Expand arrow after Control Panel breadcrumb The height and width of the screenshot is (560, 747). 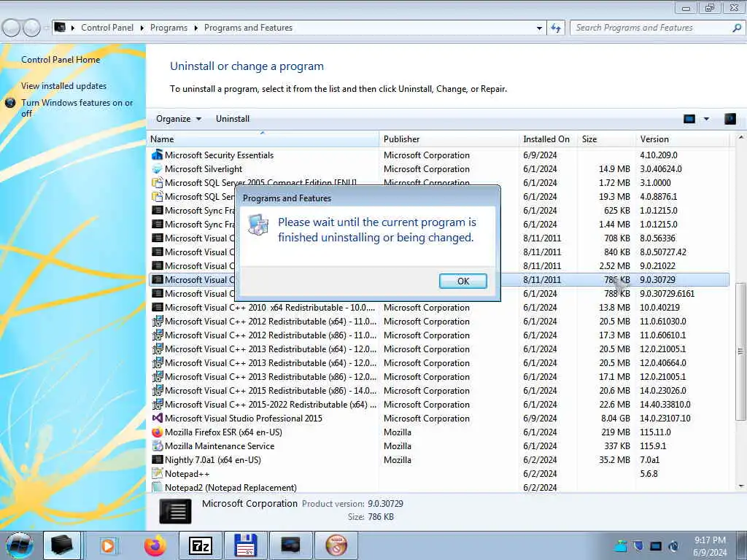(x=142, y=28)
